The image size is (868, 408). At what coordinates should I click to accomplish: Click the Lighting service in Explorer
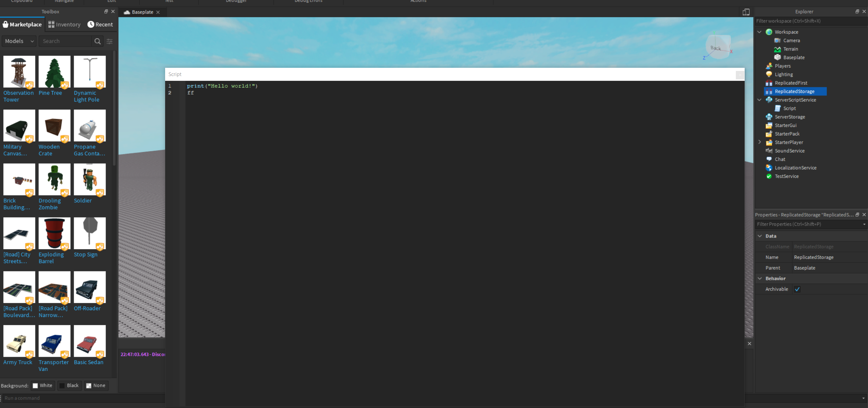pos(783,74)
